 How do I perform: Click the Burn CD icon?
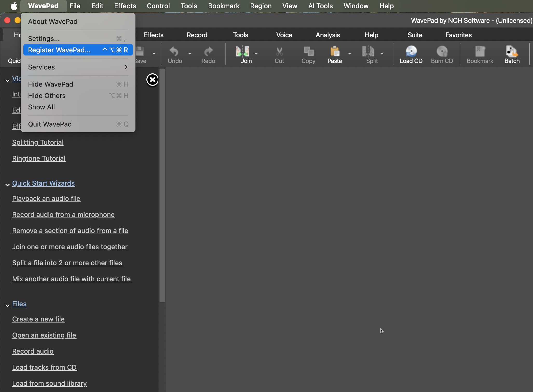point(442,52)
